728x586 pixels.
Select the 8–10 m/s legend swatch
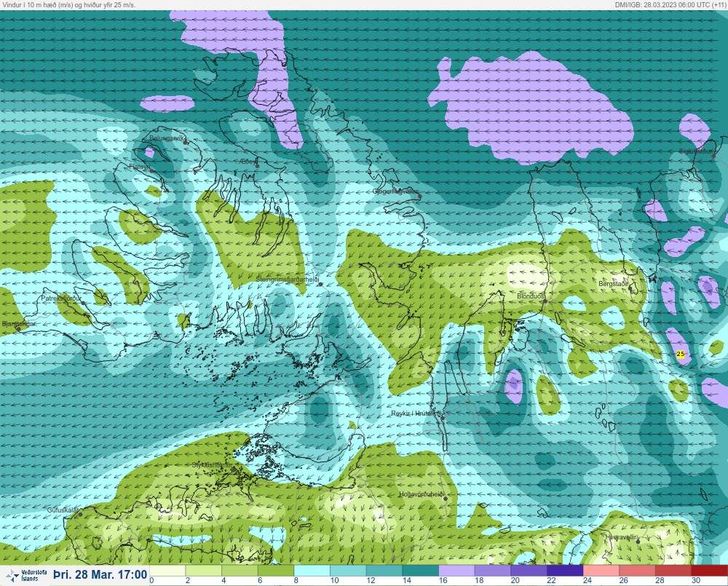coord(312,570)
